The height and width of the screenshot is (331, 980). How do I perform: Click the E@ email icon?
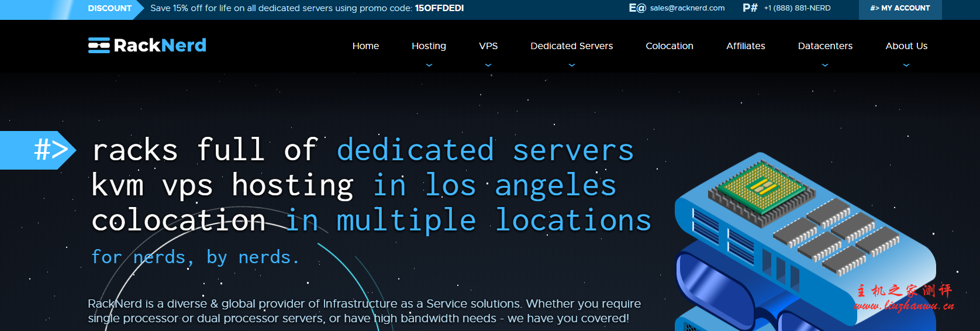pos(637,8)
